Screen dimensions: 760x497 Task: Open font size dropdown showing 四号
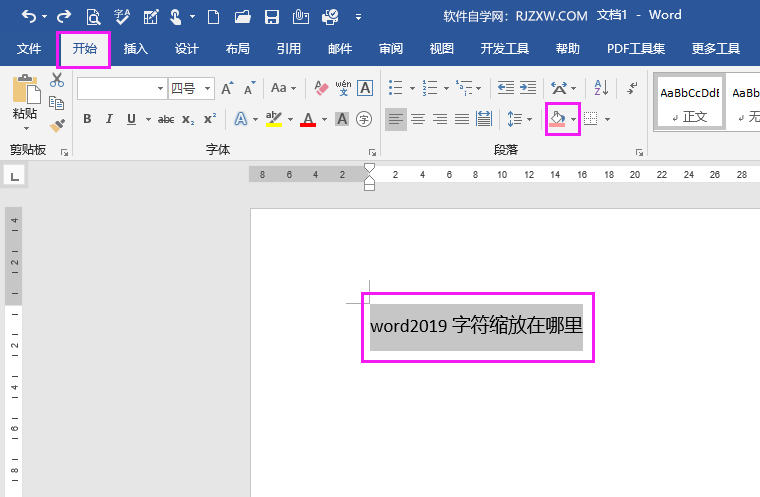pos(207,88)
